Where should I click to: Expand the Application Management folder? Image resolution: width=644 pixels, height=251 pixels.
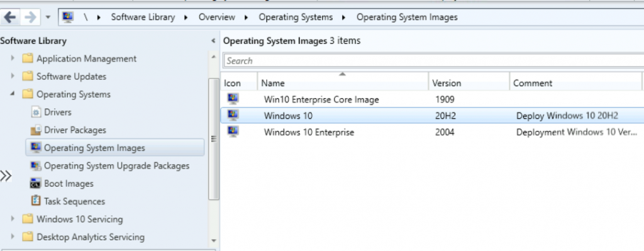coord(13,59)
